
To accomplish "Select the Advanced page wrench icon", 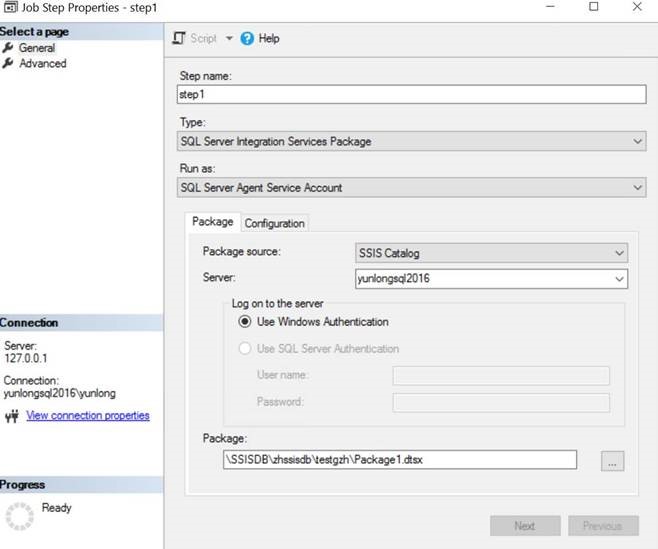I will [x=9, y=63].
